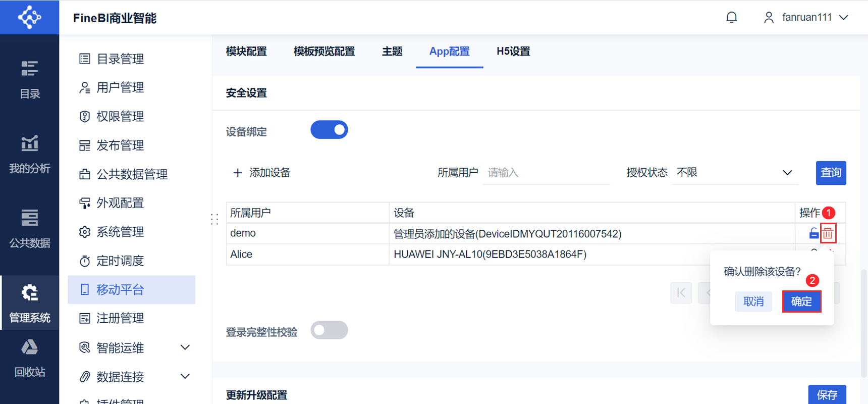
Task: Open 管理系统 in the left rail
Action: [29, 303]
